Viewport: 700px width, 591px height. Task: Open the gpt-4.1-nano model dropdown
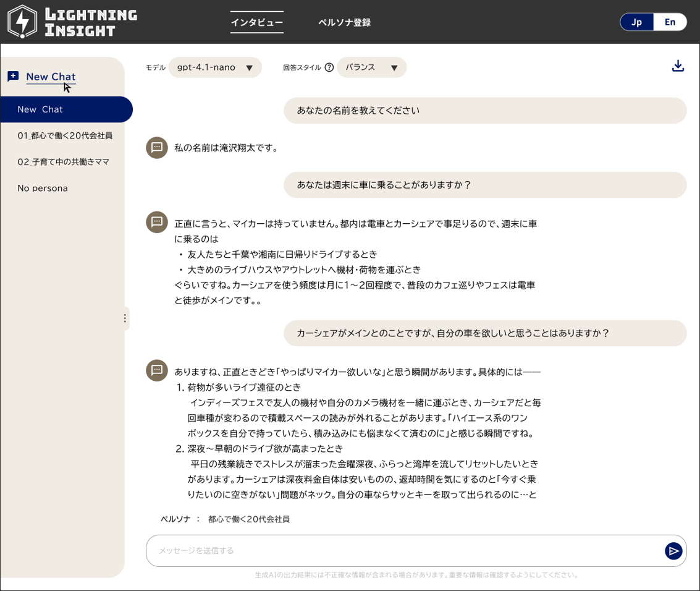click(x=215, y=67)
